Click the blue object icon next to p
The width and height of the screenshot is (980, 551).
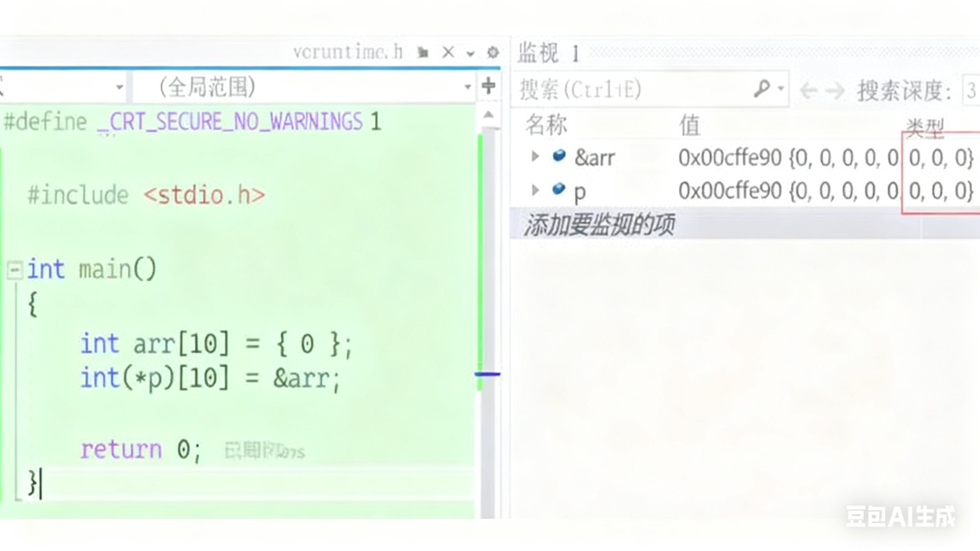559,189
